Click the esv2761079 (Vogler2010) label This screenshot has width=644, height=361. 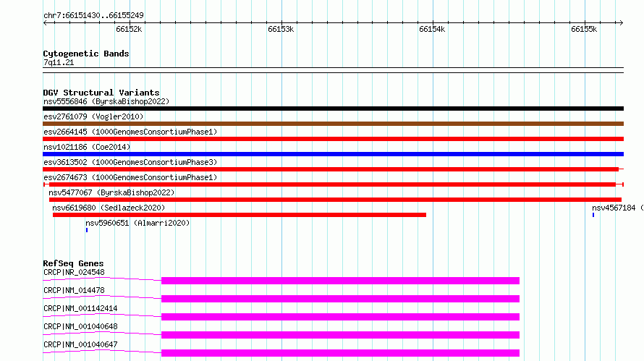[93, 116]
